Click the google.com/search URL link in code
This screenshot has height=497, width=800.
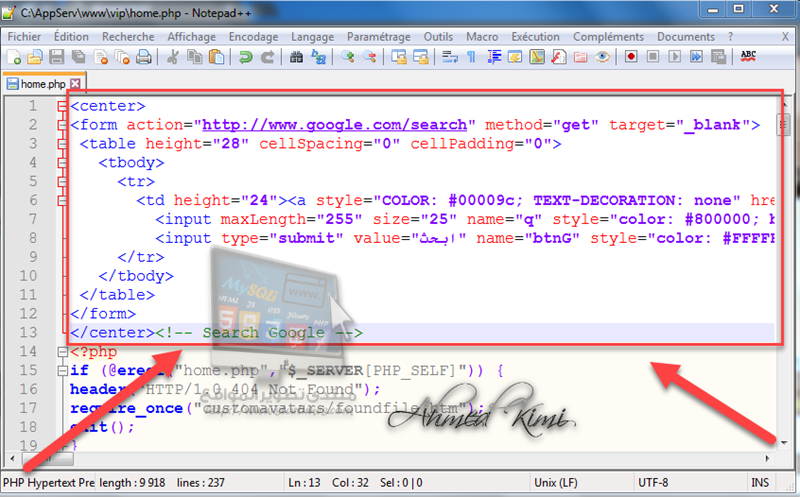tap(335, 125)
